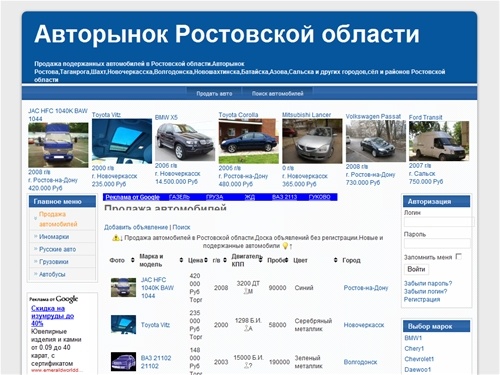Viewport: 500px width, 375px height.
Task: Click gearbox icon in Toyota Vitz row
Action: tap(247, 329)
